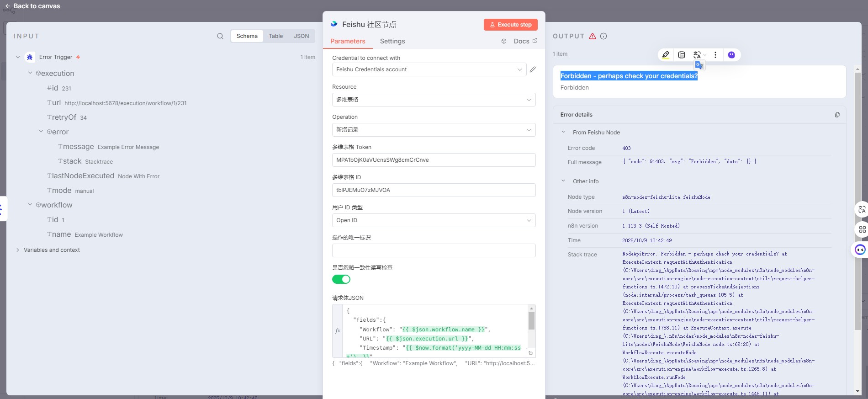Image resolution: width=868 pixels, height=399 pixels.
Task: Click the error code value 403
Action: 626,148
